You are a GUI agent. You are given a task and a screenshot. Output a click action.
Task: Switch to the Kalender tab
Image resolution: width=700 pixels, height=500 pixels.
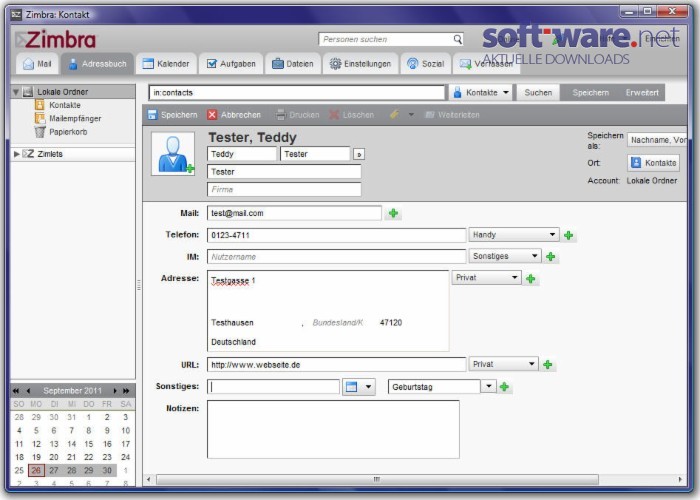[166, 64]
